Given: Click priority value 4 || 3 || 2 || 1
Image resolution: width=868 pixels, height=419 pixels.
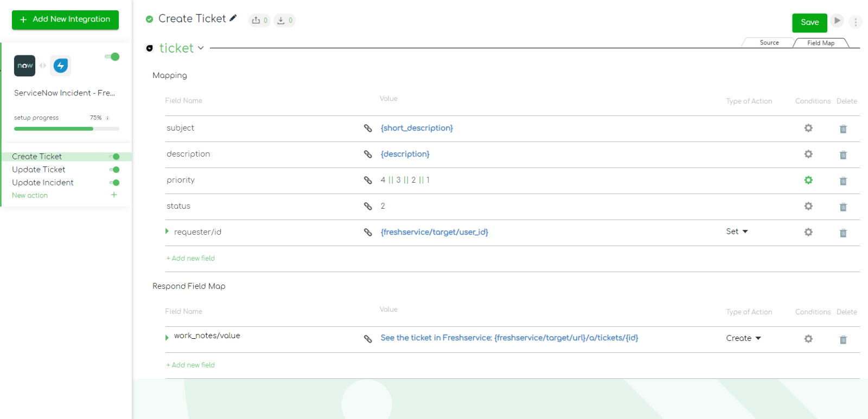Looking at the screenshot, I should [405, 180].
